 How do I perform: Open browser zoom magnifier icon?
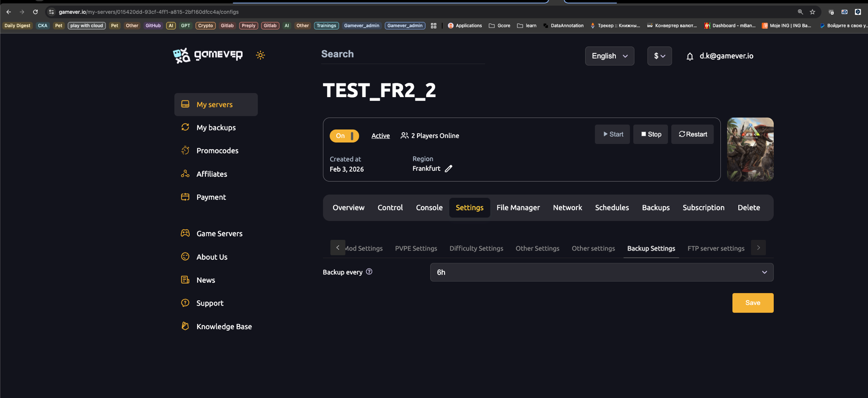[800, 12]
